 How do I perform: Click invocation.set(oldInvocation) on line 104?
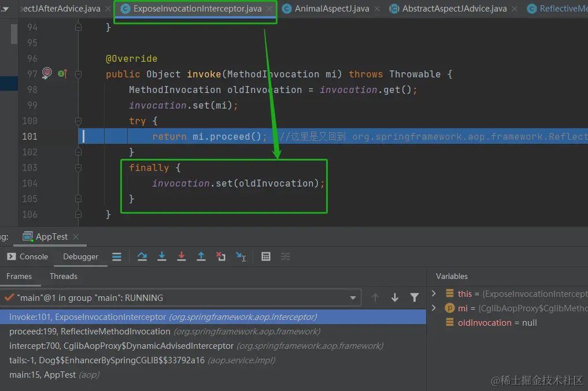pos(236,183)
